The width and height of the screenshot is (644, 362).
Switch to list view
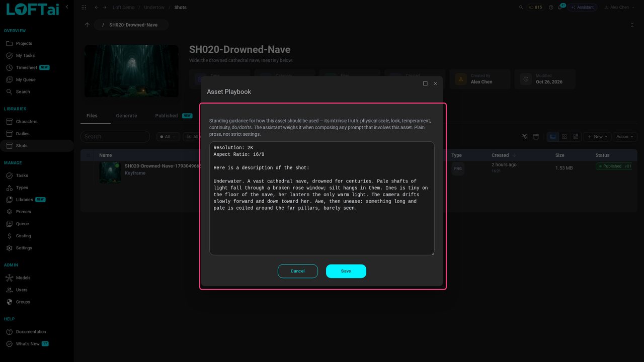553,137
